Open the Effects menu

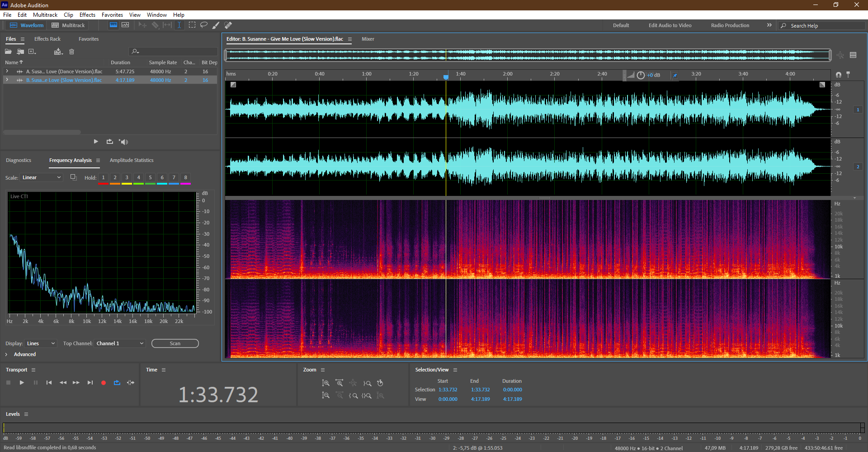(x=87, y=15)
